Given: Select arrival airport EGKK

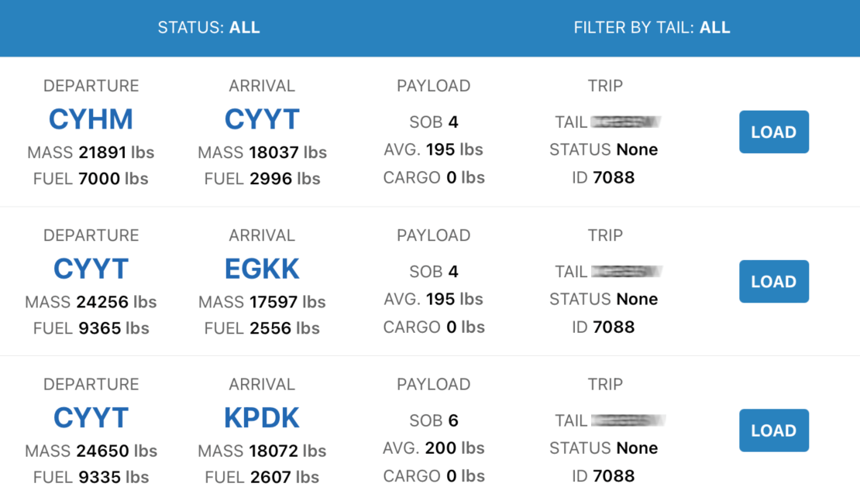Looking at the screenshot, I should (262, 269).
